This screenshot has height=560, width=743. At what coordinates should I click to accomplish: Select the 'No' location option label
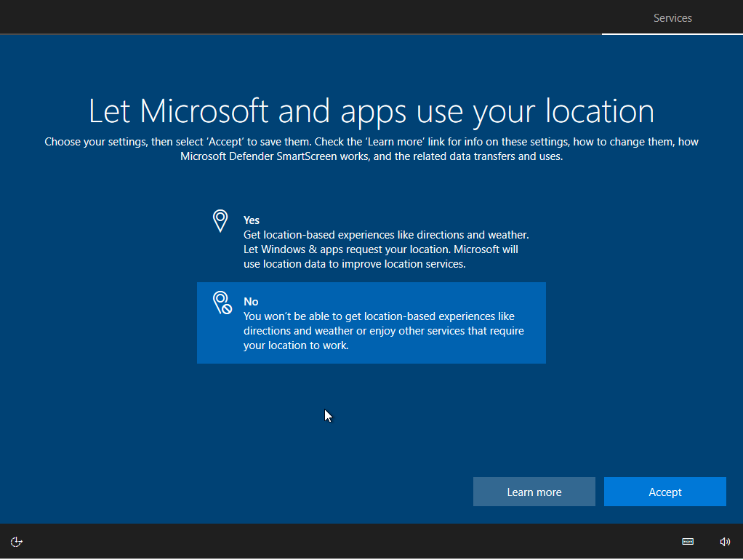tap(251, 302)
